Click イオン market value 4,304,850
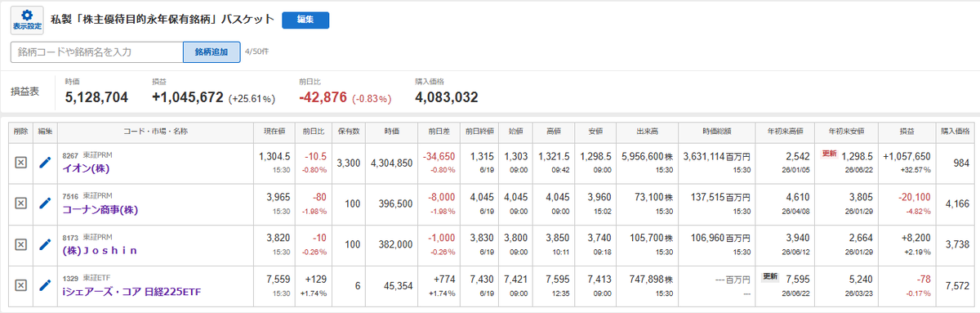This screenshot has height=313, width=980. coord(392,163)
